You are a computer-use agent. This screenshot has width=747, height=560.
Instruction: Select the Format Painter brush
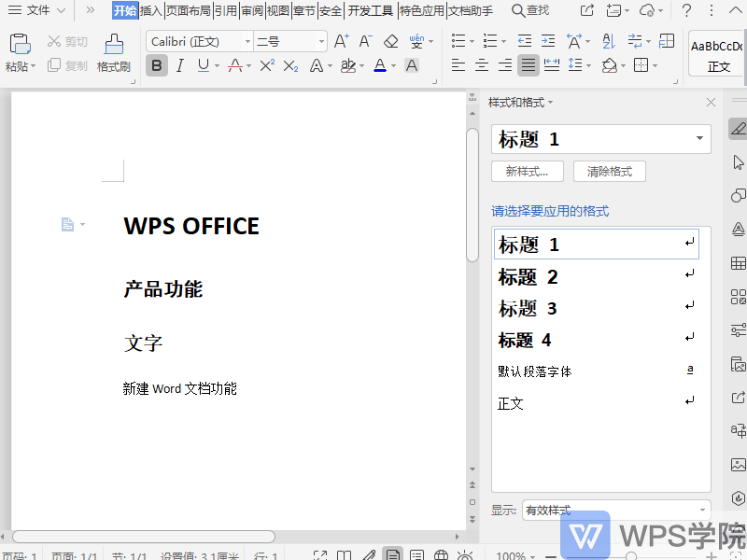click(114, 44)
